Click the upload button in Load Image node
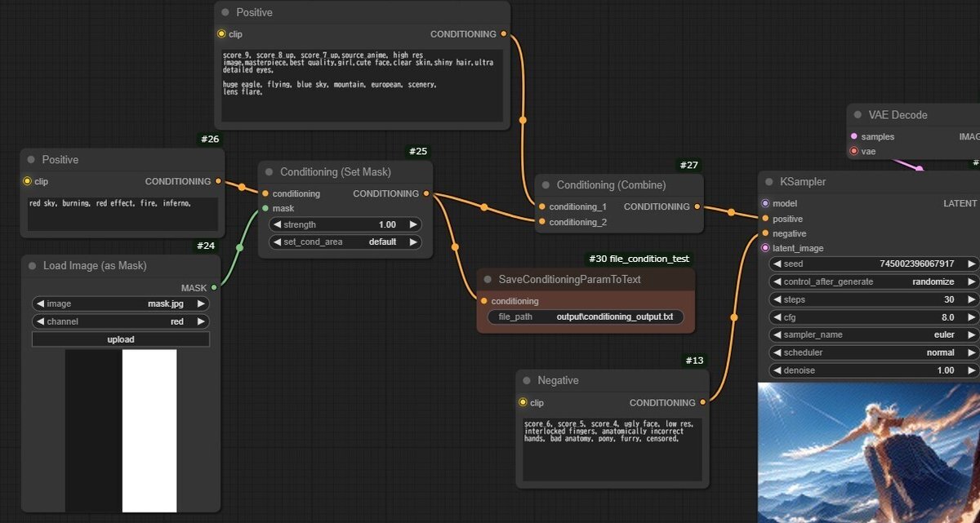Image resolution: width=980 pixels, height=523 pixels. click(120, 339)
